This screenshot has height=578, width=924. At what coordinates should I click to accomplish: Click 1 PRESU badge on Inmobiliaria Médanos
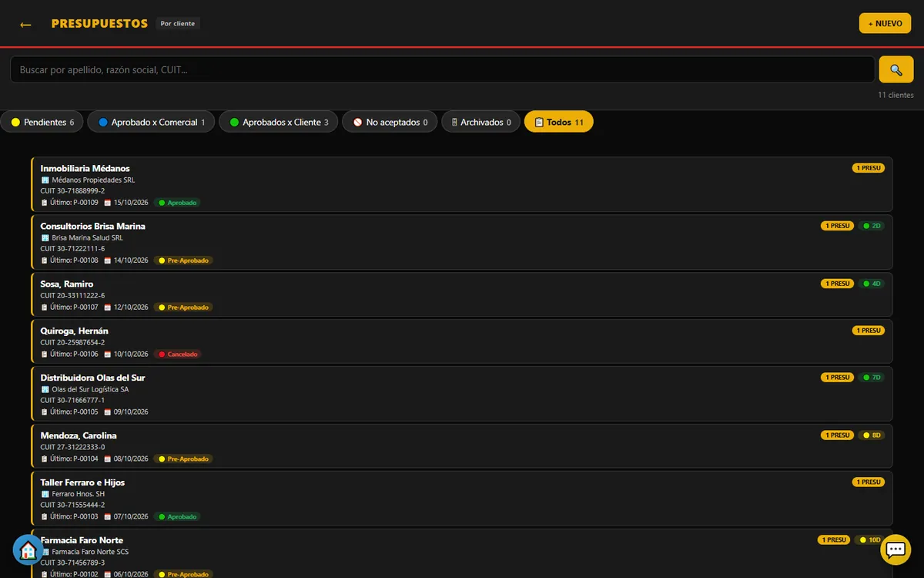coord(869,168)
